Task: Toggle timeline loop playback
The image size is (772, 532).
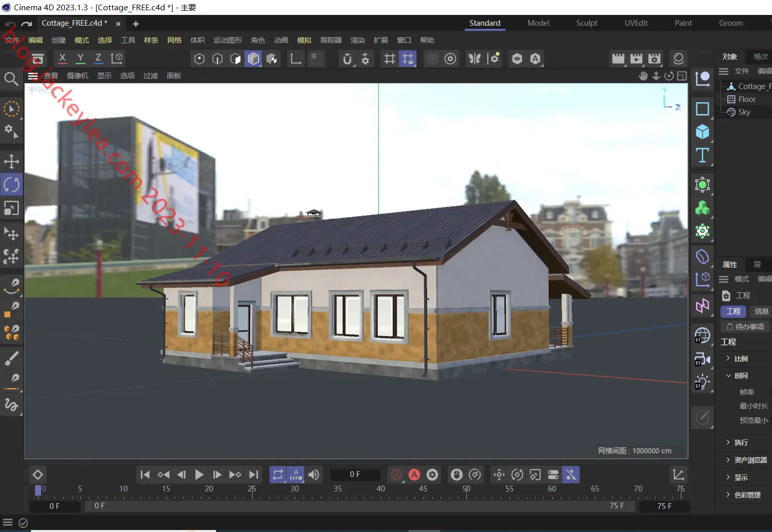Action: pyautogui.click(x=278, y=474)
